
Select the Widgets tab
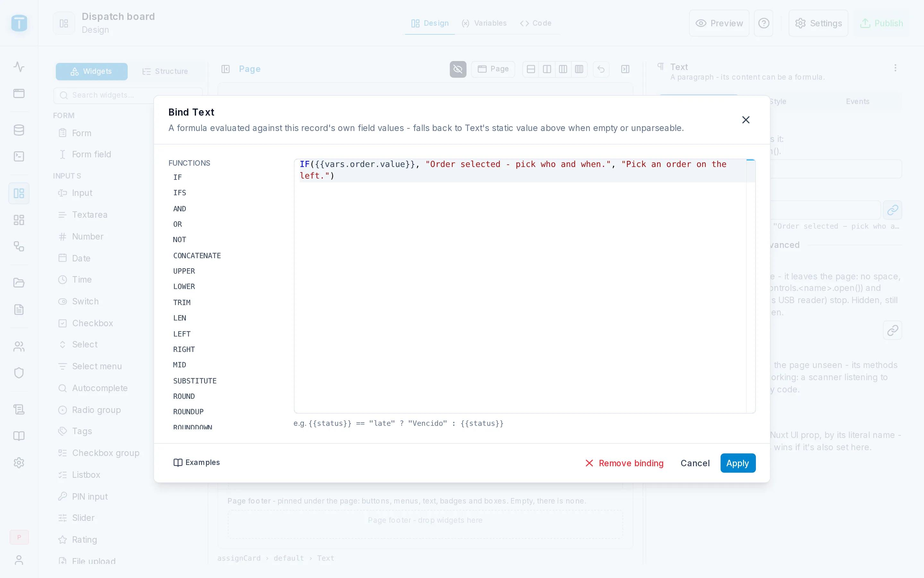click(x=92, y=72)
